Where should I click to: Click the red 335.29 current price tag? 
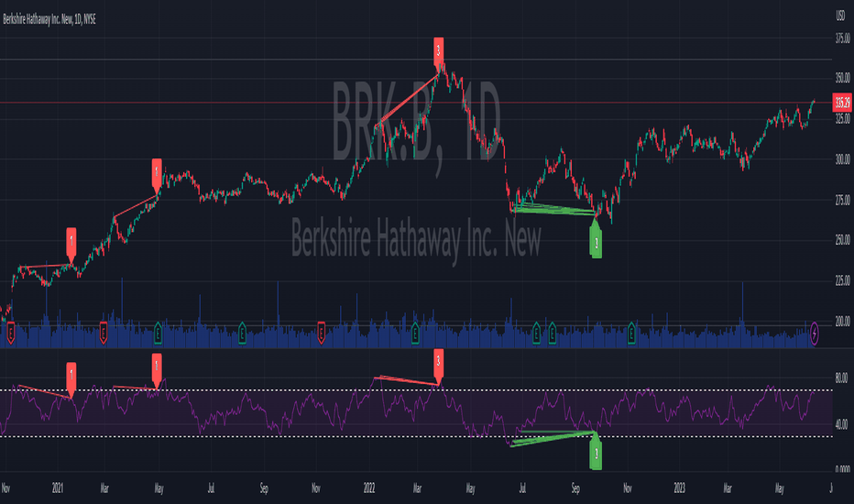843,103
